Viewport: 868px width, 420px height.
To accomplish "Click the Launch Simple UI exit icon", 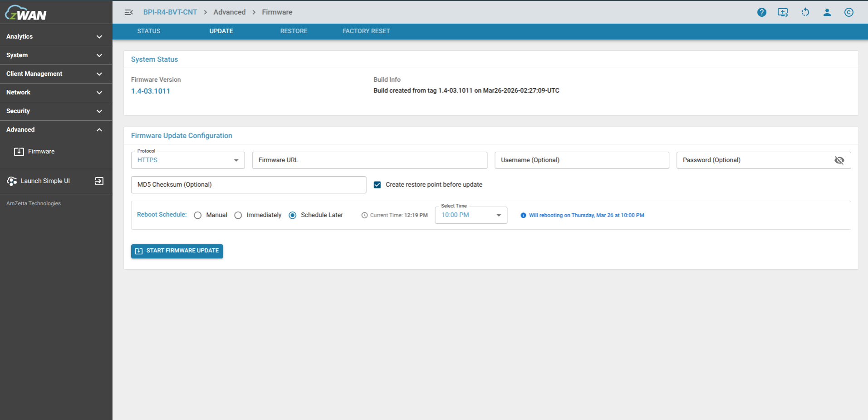I will pos(99,181).
